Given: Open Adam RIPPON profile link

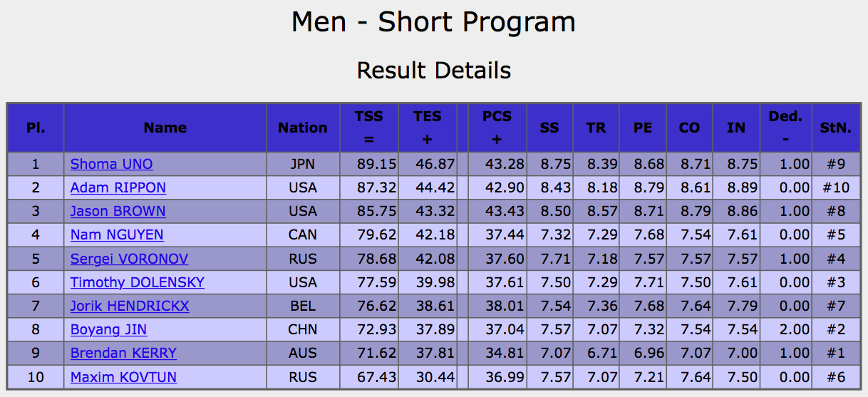Looking at the screenshot, I should [x=118, y=187].
